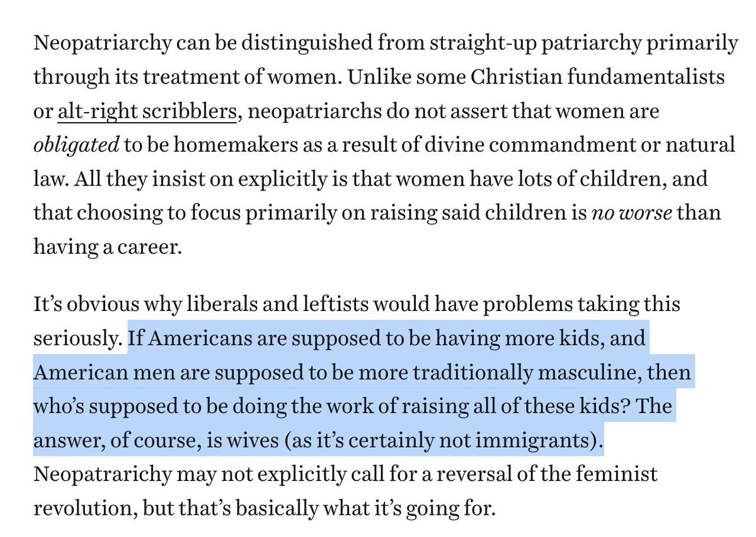Click the italicized word "obligated"
This screenshot has height=537, width=756.
76,145
